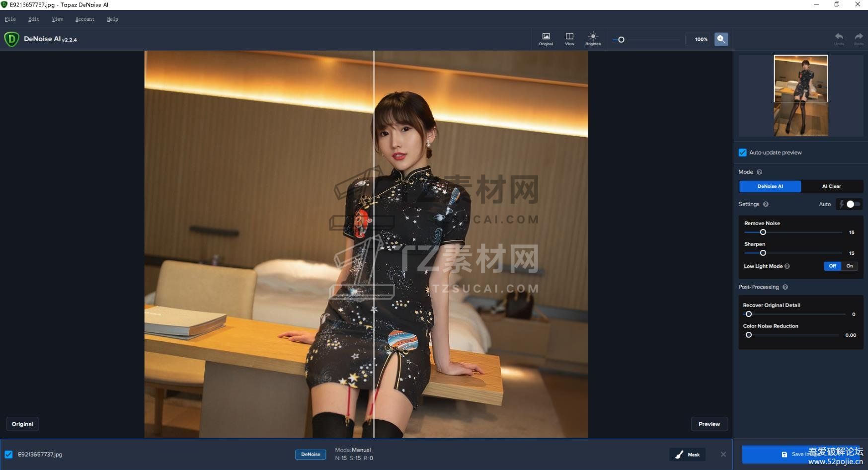Click the split-view divider line

click(374, 244)
